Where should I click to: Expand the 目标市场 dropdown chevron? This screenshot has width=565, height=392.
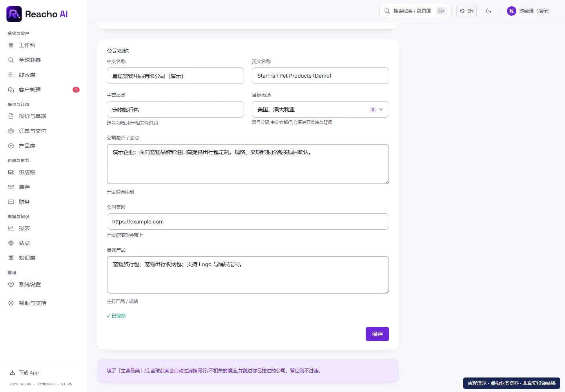click(x=381, y=109)
